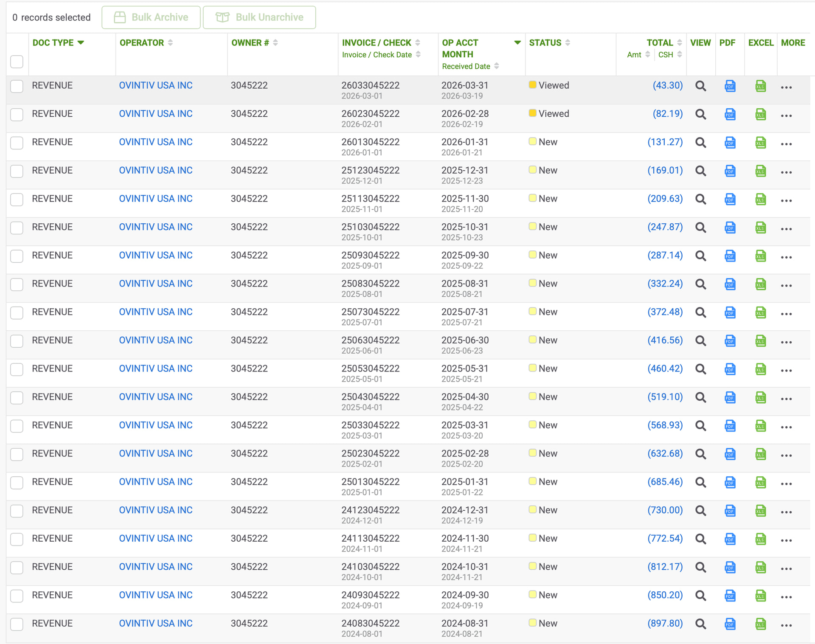Tick checkbox for invoice 25033045222 row
The image size is (815, 644).
pyautogui.click(x=17, y=426)
